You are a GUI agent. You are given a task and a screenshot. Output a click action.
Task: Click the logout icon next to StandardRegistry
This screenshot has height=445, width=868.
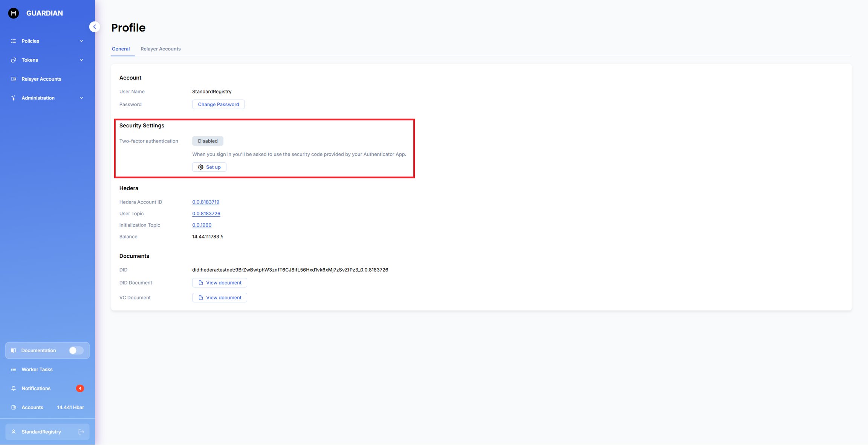(x=81, y=432)
